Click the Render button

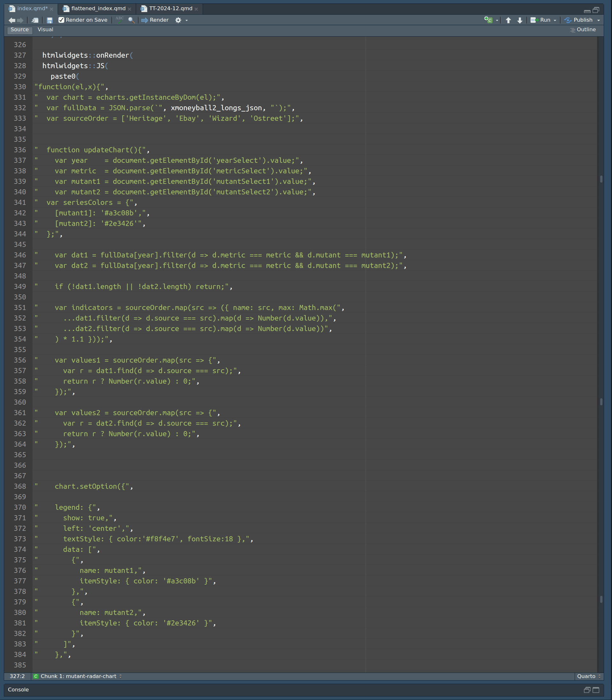(155, 20)
